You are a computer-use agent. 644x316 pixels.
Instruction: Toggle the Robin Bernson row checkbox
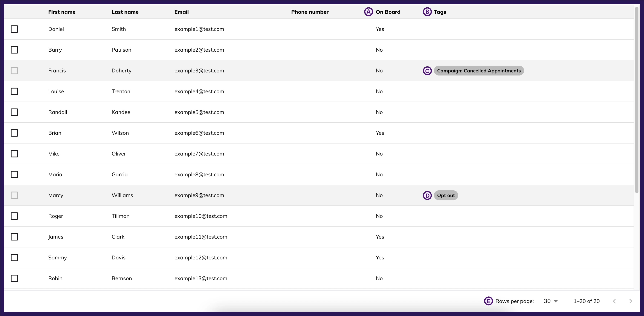[x=15, y=278]
